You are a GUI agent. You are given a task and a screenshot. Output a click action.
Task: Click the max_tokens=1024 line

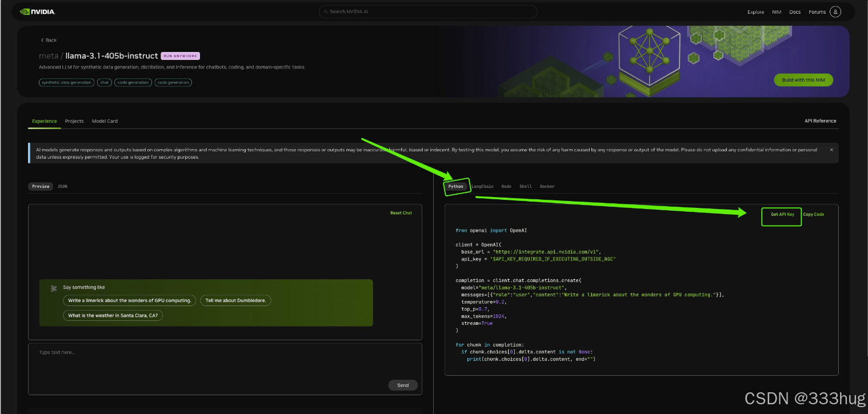tap(484, 316)
